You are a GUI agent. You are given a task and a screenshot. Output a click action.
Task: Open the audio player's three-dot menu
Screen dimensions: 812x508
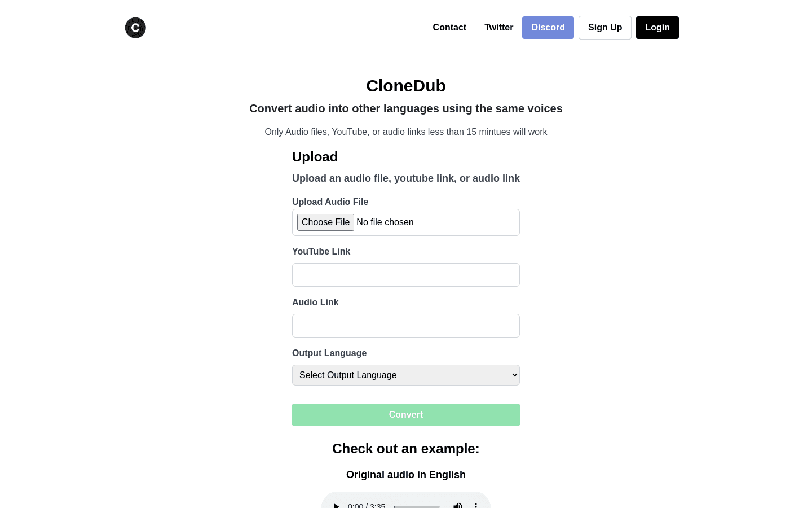pyautogui.click(x=476, y=506)
